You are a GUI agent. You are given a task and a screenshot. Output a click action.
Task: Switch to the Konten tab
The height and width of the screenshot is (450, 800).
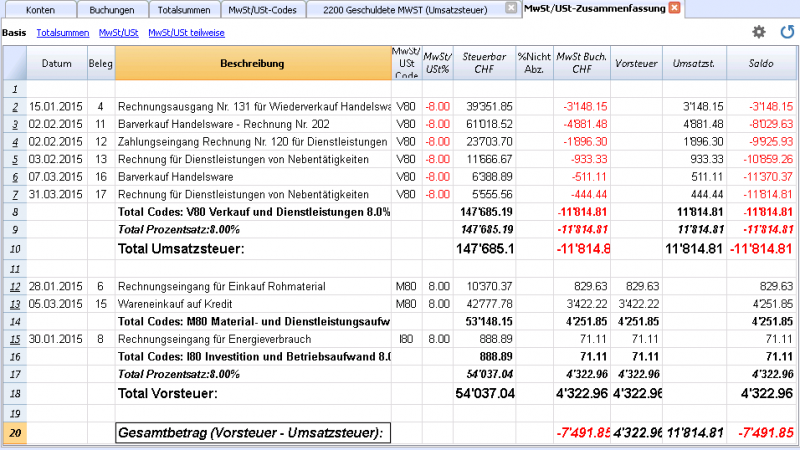(40, 10)
